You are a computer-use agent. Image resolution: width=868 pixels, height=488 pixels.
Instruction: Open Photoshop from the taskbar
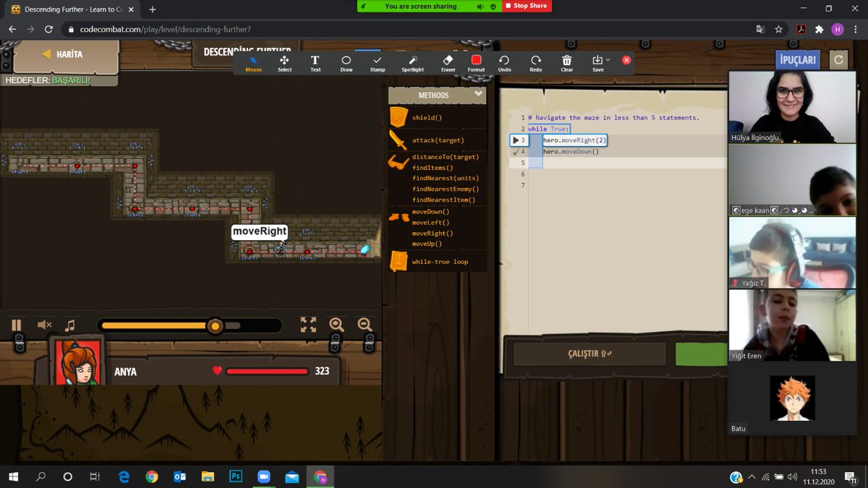235,476
